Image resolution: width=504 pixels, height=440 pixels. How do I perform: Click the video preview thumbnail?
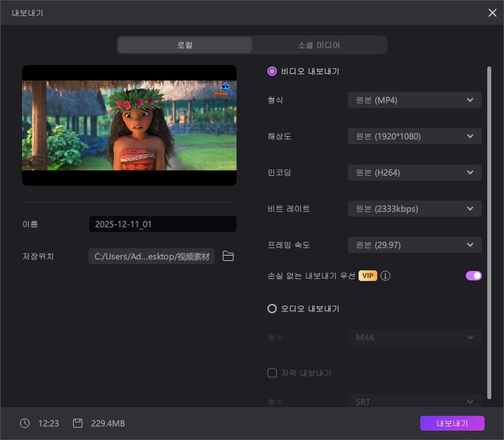point(129,125)
